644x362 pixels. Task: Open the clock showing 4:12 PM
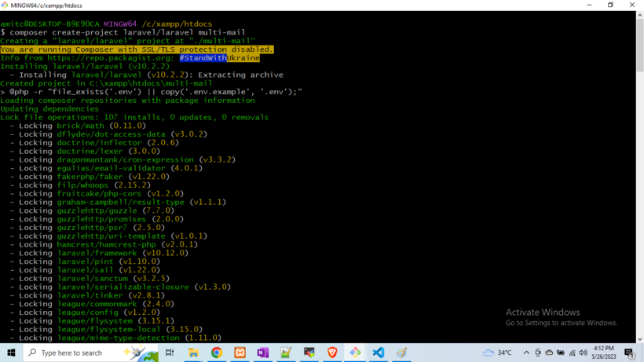point(604,353)
